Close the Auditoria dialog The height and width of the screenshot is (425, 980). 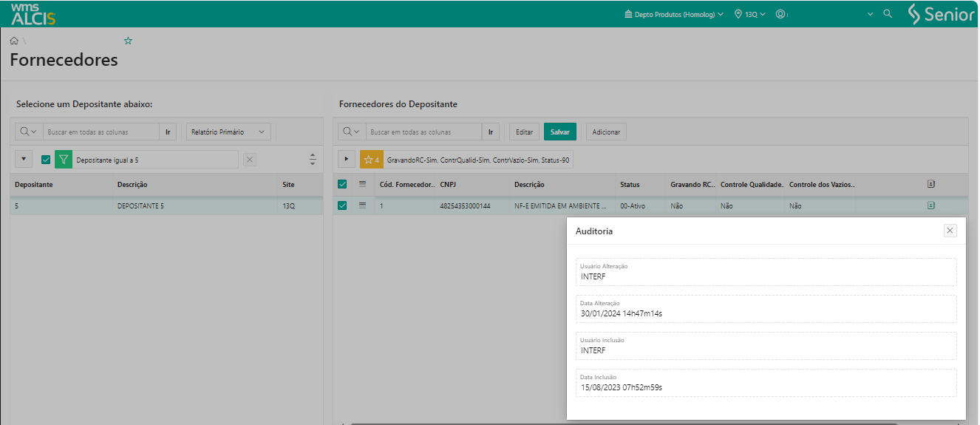point(950,231)
